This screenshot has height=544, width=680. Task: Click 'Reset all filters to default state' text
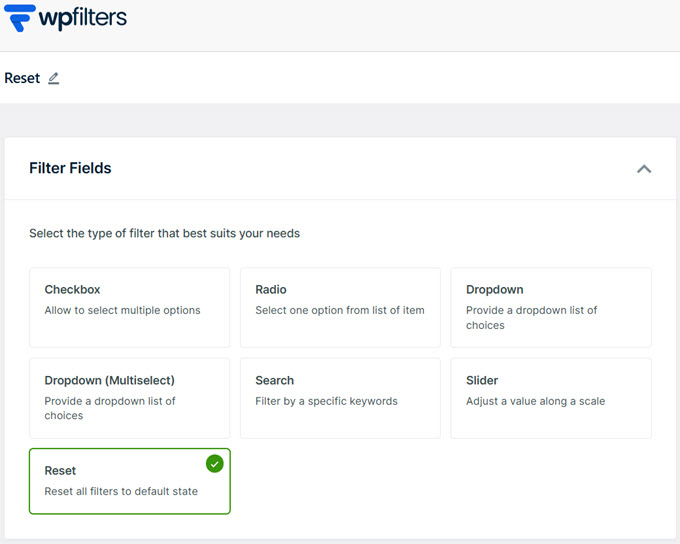[x=121, y=491]
